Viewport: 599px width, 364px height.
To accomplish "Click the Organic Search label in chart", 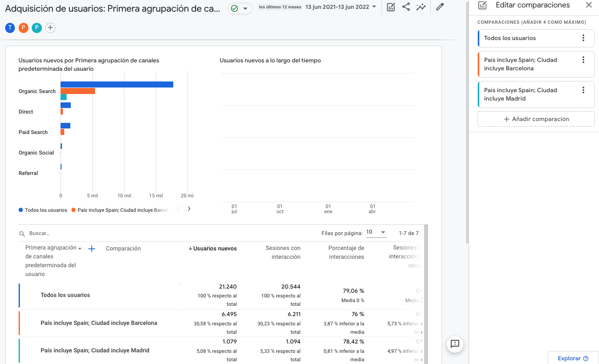I will (x=37, y=91).
